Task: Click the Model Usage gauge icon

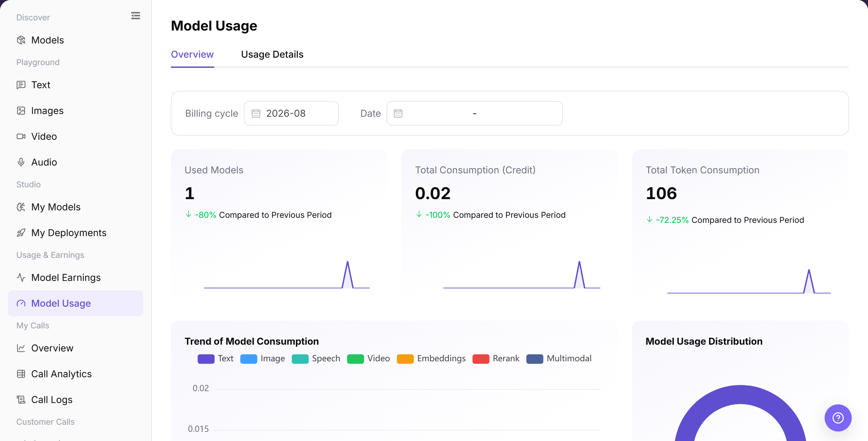Action: click(x=21, y=303)
